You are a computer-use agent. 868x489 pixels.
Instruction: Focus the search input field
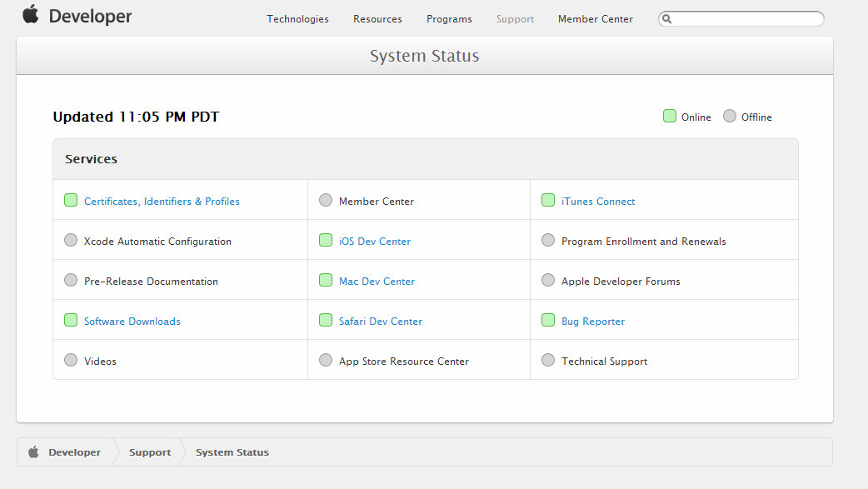point(741,19)
